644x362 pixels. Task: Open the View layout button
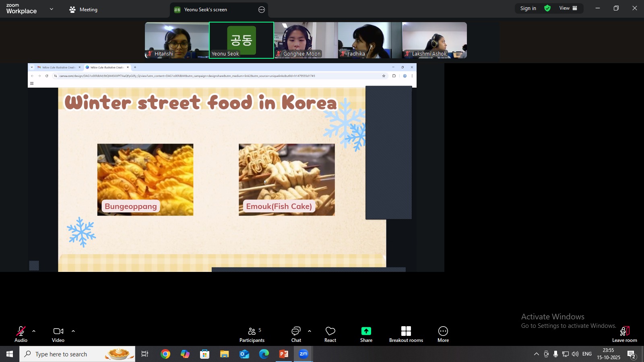coord(568,8)
